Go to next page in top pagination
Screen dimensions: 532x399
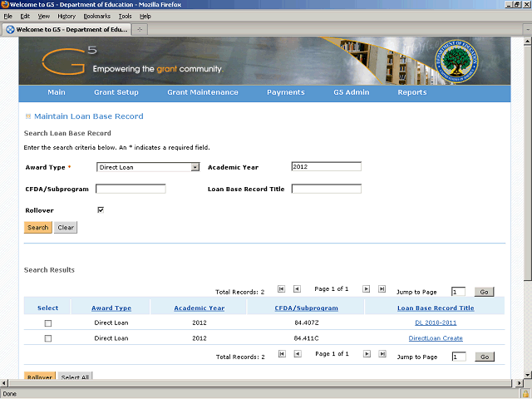366,288
